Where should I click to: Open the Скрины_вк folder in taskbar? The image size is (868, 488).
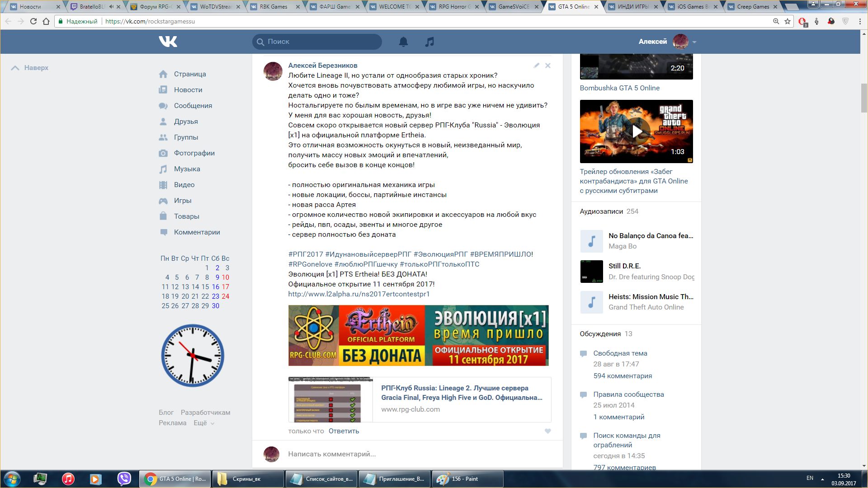(247, 479)
